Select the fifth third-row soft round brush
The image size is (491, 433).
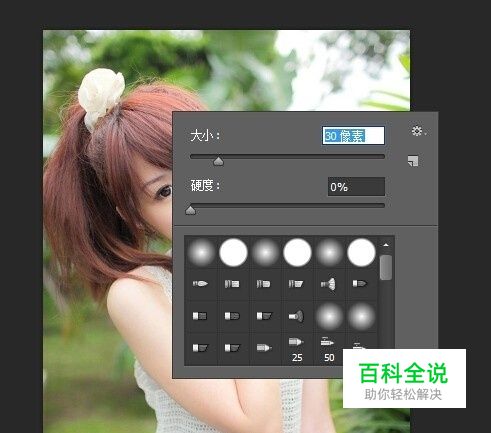(329, 316)
